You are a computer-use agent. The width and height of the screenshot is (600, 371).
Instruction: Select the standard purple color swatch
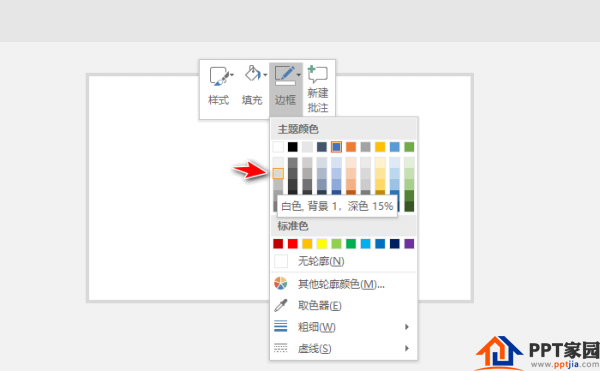(x=409, y=244)
